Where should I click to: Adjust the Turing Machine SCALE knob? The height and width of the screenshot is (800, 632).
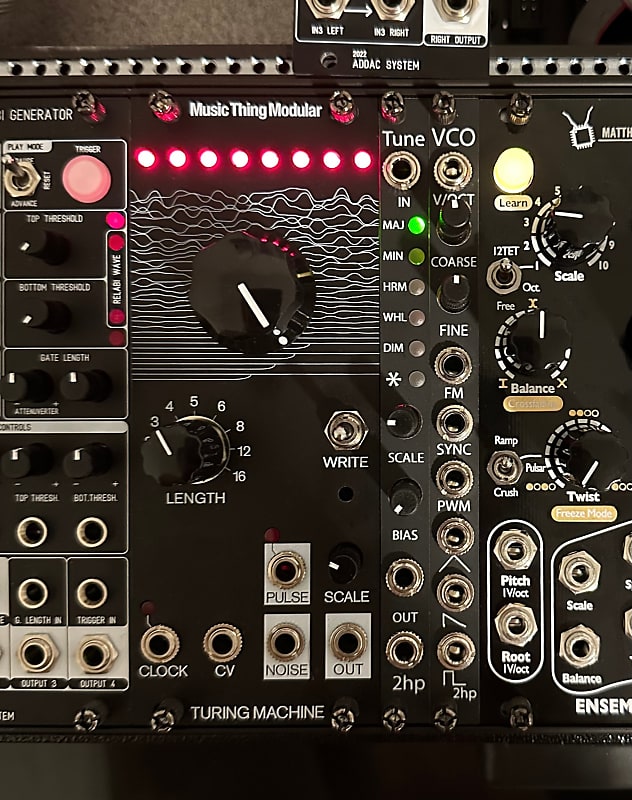coord(345,565)
